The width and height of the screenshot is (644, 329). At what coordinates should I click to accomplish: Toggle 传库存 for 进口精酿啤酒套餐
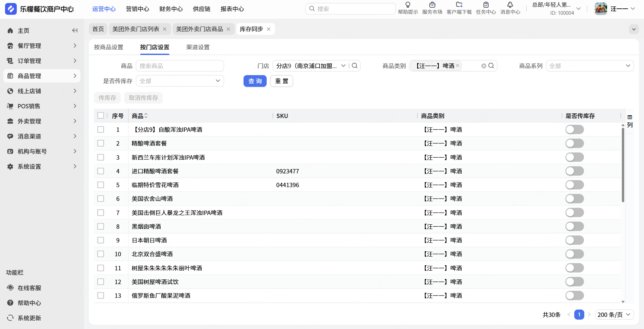click(574, 171)
